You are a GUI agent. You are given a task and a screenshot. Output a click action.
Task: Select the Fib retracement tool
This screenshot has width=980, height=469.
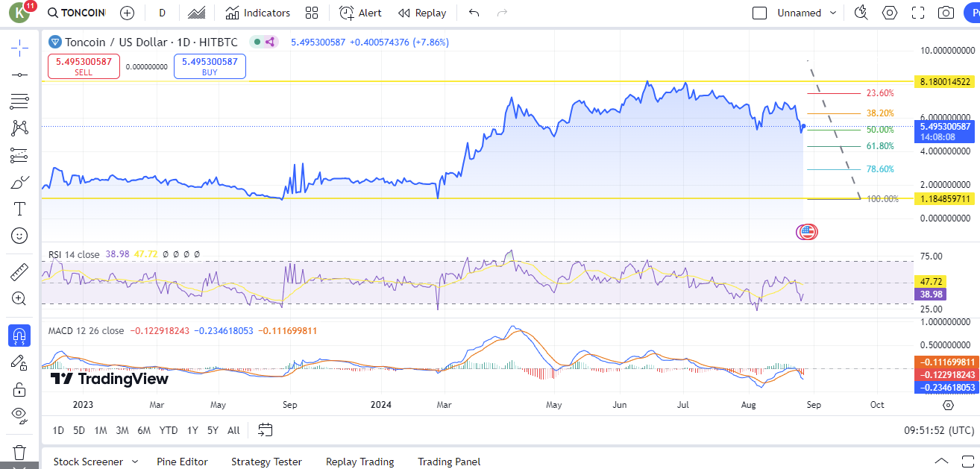(x=19, y=101)
